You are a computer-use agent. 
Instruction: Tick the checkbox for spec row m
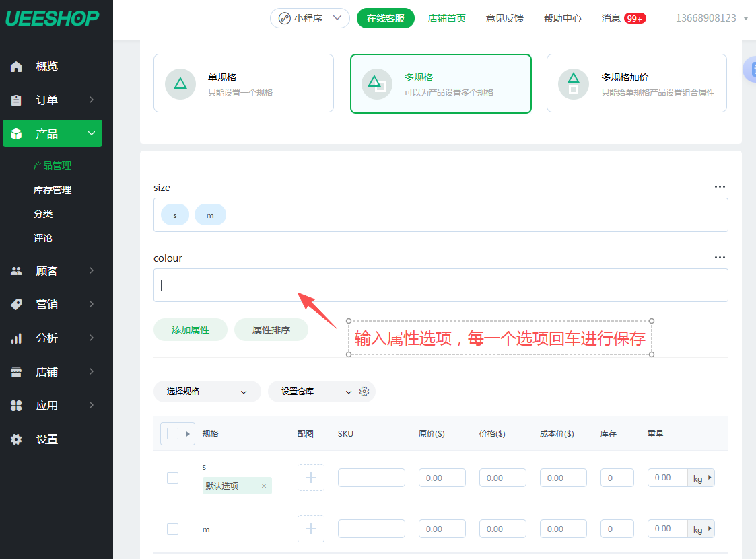pyautogui.click(x=173, y=529)
